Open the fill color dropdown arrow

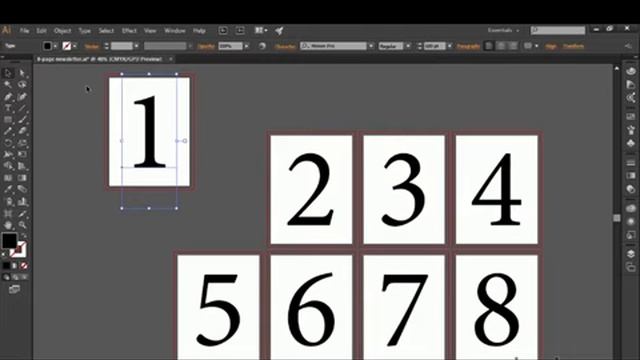pos(56,46)
